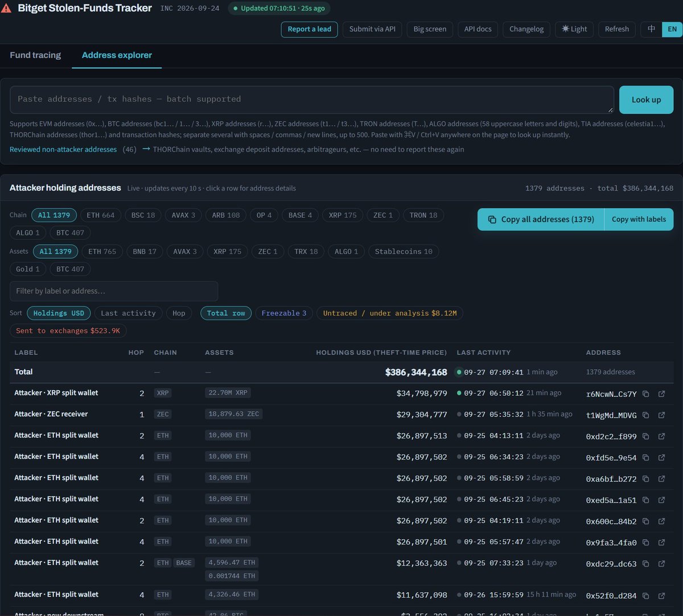Copy address 0xfd5e…9e54 icon
The height and width of the screenshot is (616, 683).
[x=645, y=457]
